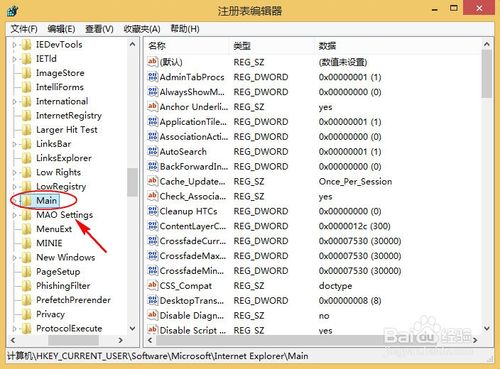Click the PhishingFilter folder icon

coord(27,286)
